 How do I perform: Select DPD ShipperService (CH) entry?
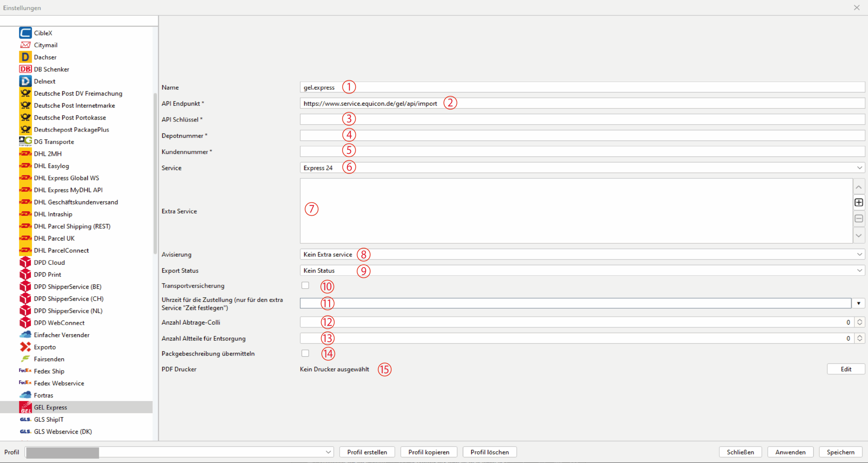coord(69,299)
